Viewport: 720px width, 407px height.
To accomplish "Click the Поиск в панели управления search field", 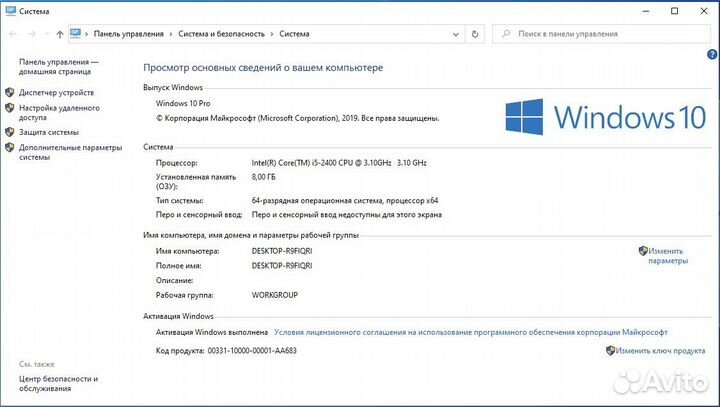I will [x=610, y=34].
